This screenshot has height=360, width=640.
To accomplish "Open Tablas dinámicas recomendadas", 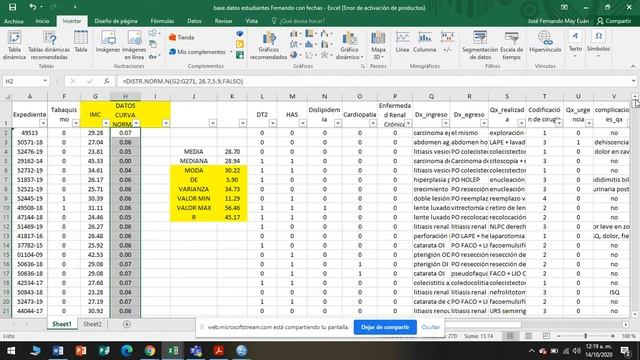I will [x=49, y=45].
